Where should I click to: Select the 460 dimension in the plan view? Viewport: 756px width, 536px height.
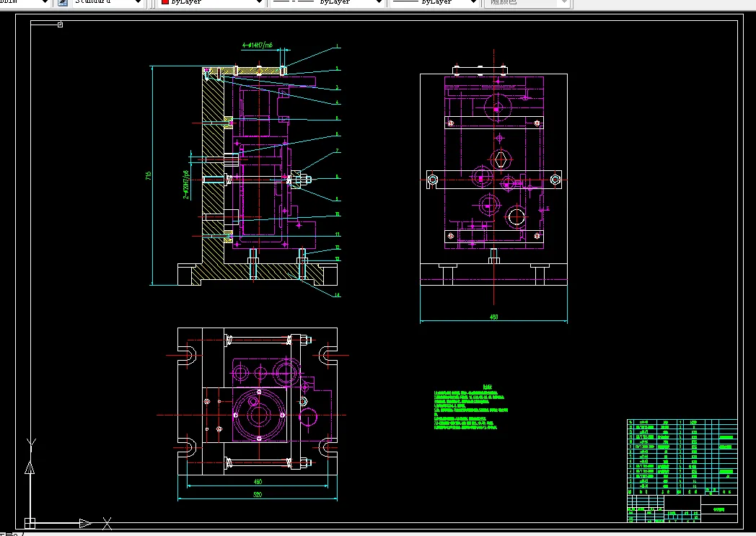click(258, 481)
